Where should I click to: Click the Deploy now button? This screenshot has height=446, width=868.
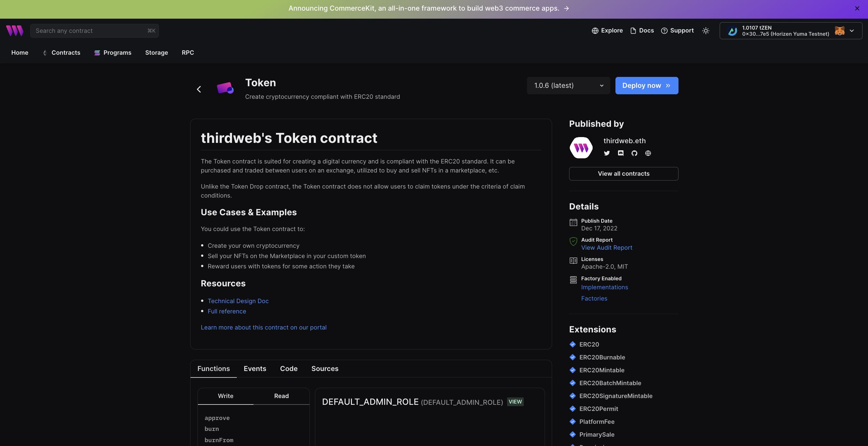click(x=647, y=86)
